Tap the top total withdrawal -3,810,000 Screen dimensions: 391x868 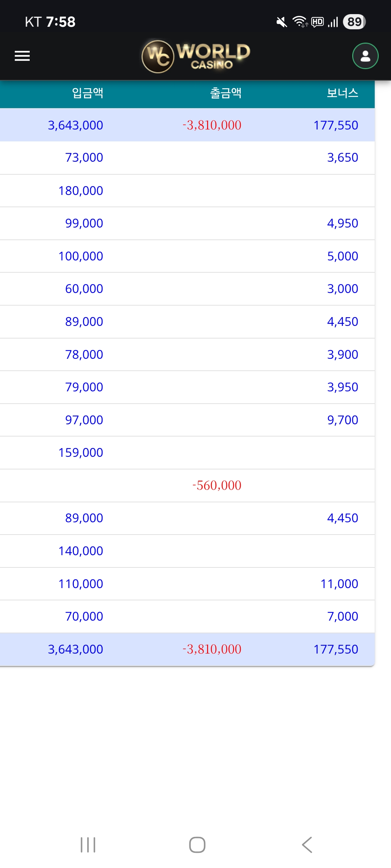pyautogui.click(x=212, y=125)
